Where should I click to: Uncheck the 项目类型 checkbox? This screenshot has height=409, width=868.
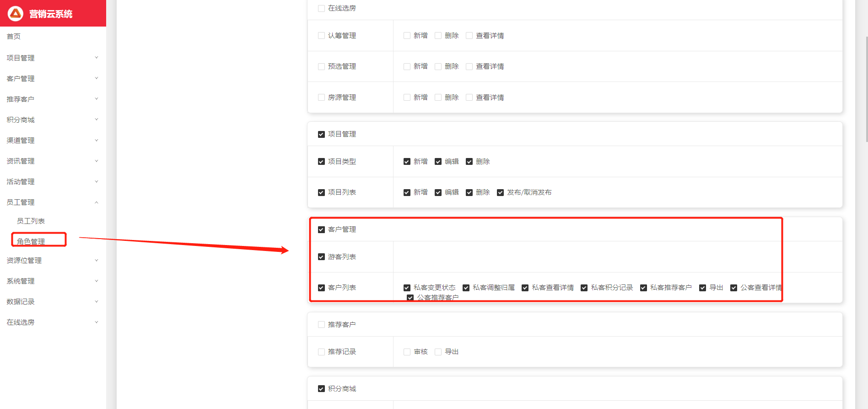pyautogui.click(x=321, y=162)
